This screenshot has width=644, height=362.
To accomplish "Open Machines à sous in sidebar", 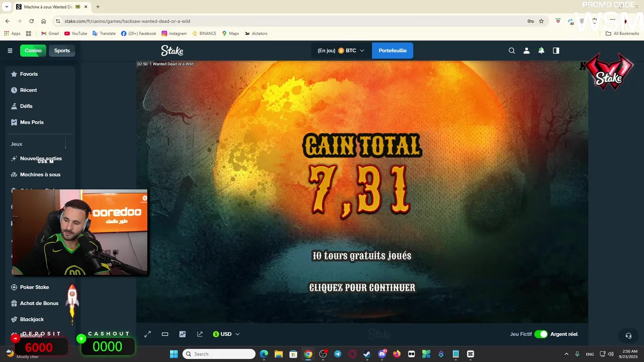I will click(40, 174).
